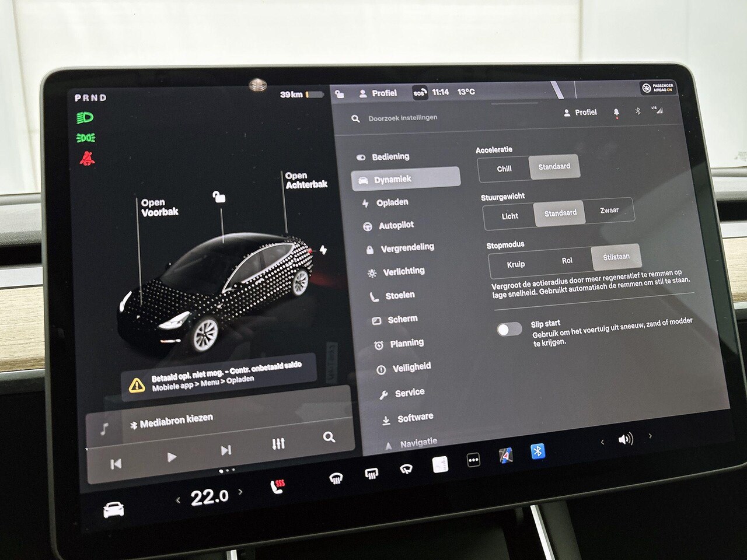The width and height of the screenshot is (747, 560).
Task: Tap the car controls icon
Action: [x=114, y=510]
